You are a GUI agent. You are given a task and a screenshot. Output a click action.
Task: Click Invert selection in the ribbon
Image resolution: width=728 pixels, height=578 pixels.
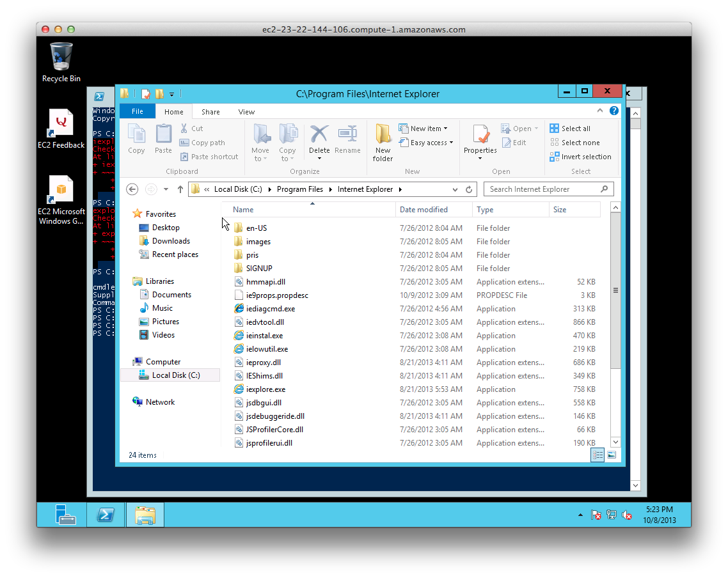coord(580,157)
